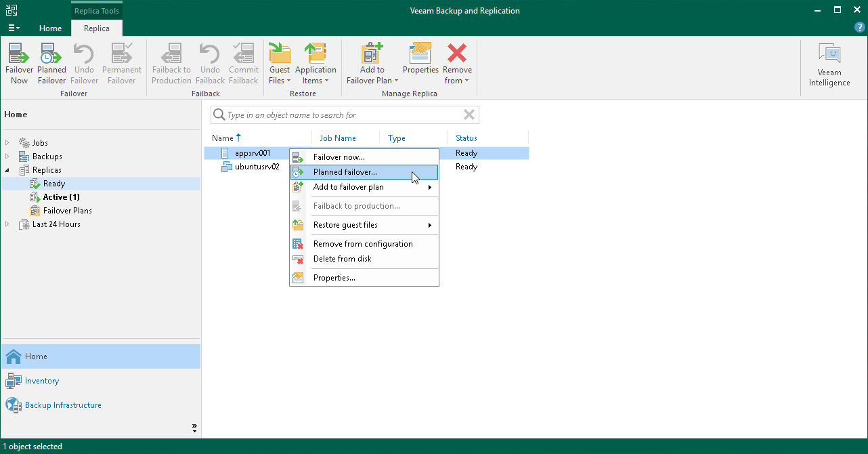868x454 pixels.
Task: Choose Failover now from context menu
Action: tap(364, 157)
